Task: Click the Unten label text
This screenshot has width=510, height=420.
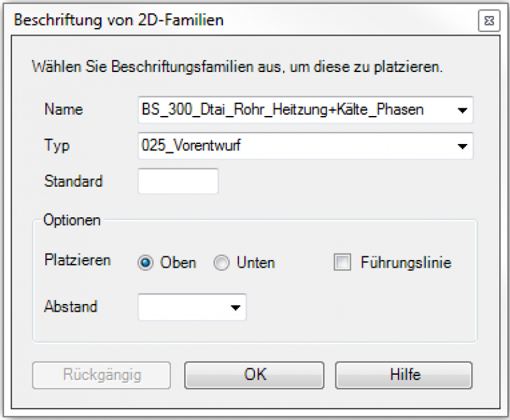Action: click(255, 263)
